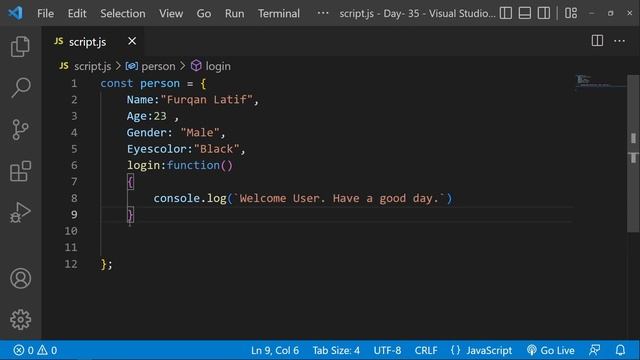The width and height of the screenshot is (640, 360).
Task: Toggle the Primary Side Bar layout icon
Action: (505, 13)
